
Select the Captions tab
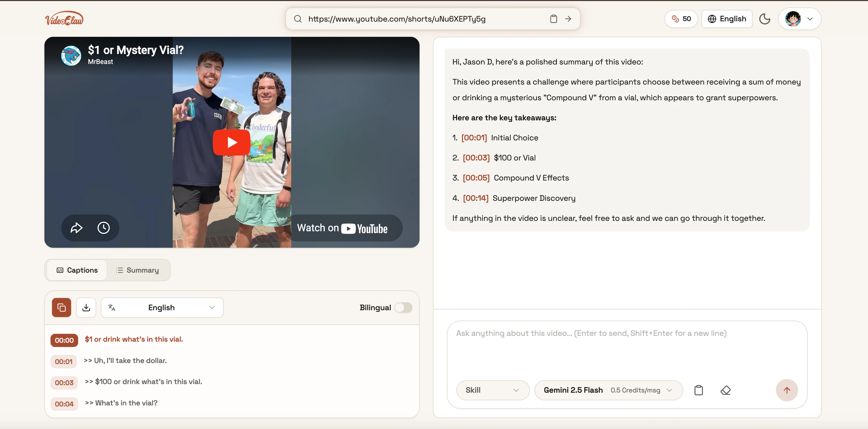77,270
